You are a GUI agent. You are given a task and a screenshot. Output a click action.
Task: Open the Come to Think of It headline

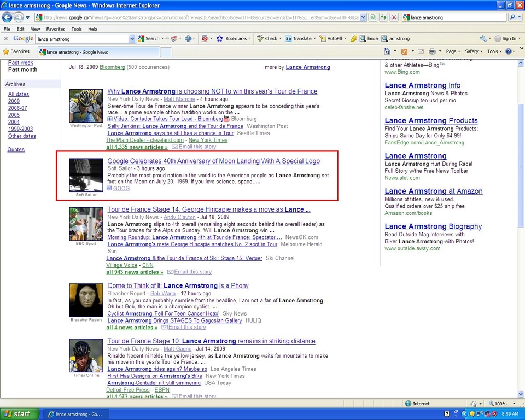point(178,285)
